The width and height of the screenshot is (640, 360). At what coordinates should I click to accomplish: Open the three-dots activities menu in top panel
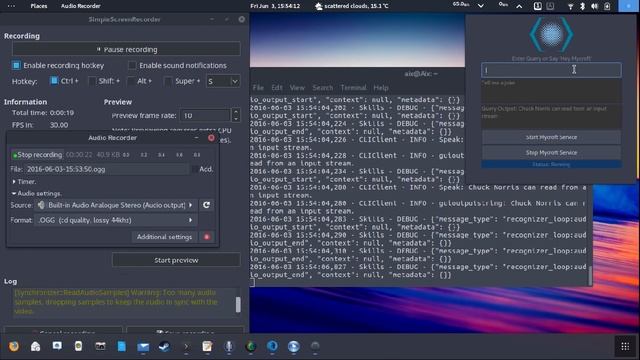pyautogui.click(x=11, y=6)
